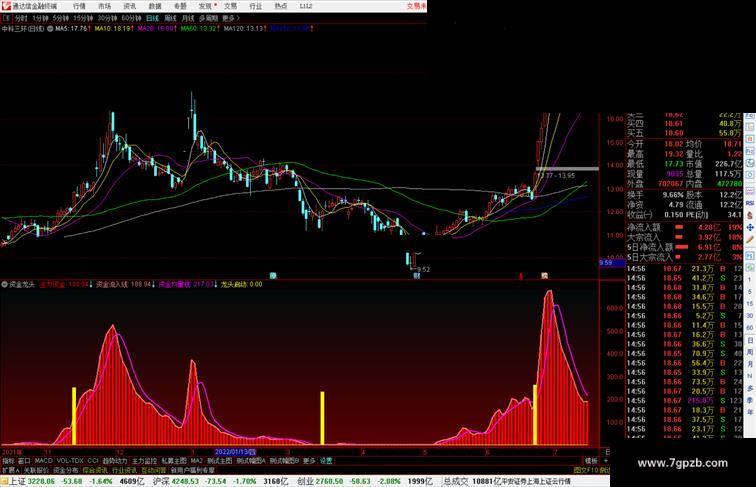
Task: Open 设置 indicator settings
Action: [x=326, y=461]
